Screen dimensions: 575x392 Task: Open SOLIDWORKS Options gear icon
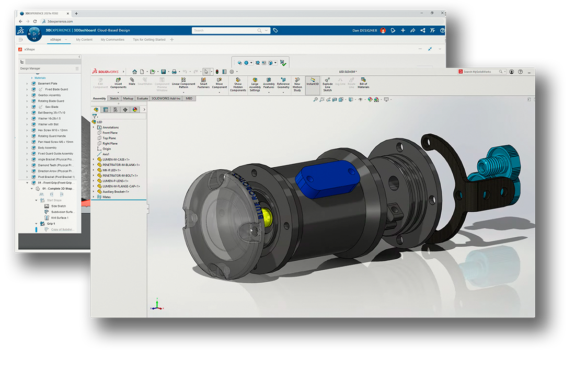(x=232, y=72)
